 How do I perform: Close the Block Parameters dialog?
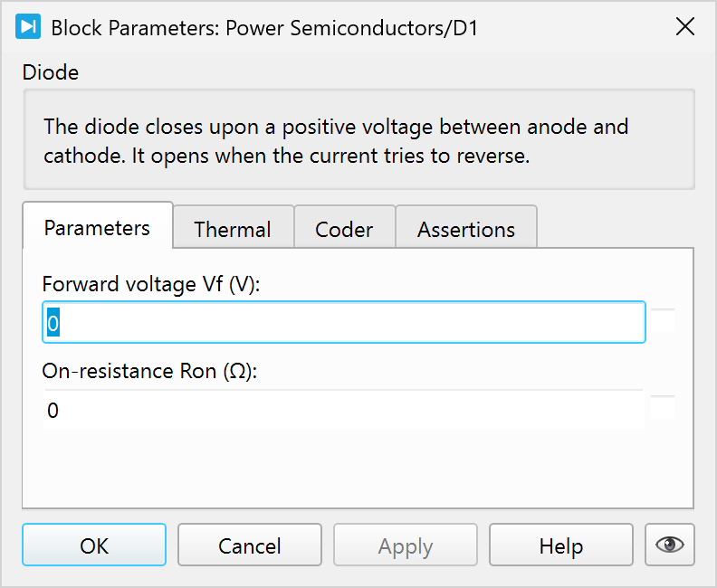(685, 27)
